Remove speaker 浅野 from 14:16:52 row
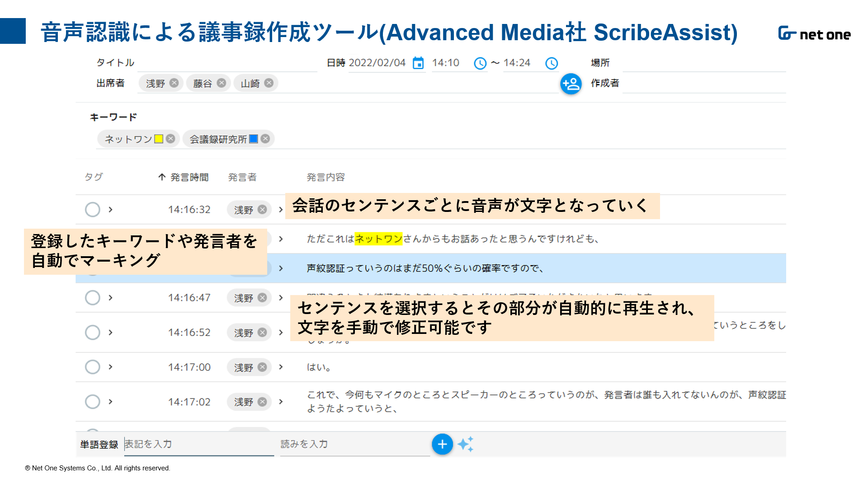Viewport: 868px width, 488px height. [262, 333]
